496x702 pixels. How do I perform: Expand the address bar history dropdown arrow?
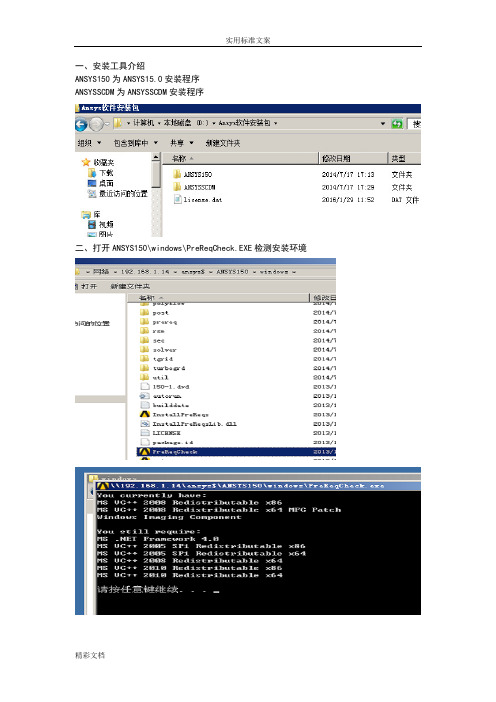point(383,123)
